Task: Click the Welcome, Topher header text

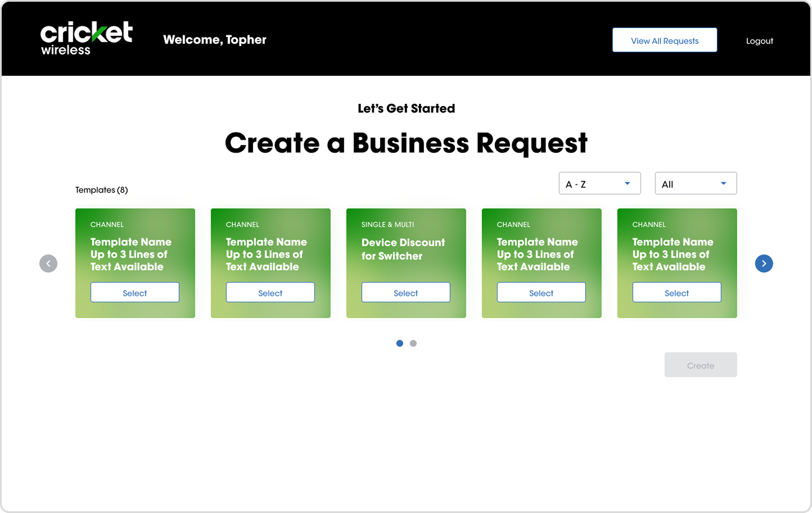Action: pos(214,40)
